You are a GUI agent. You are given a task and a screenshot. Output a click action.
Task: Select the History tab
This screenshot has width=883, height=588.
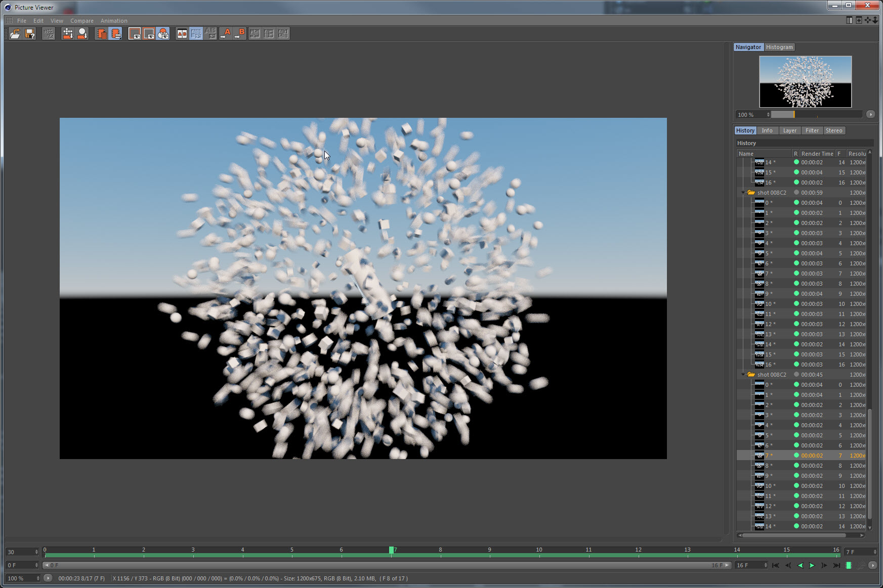click(x=745, y=130)
